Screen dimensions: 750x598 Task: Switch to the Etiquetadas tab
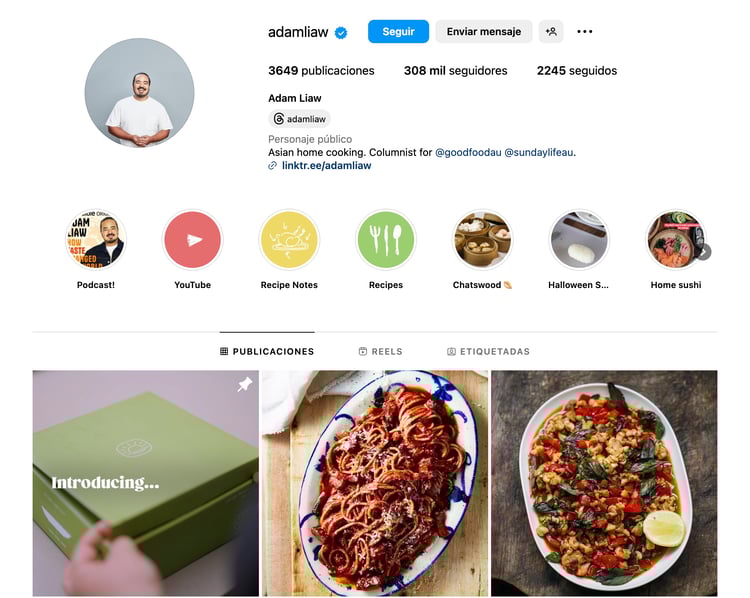[x=488, y=352]
